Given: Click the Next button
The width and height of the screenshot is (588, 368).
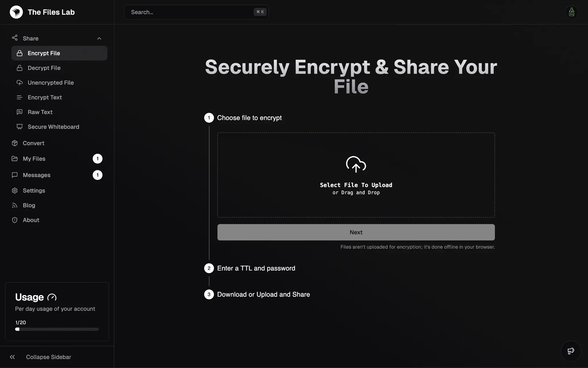Looking at the screenshot, I should coord(356,232).
